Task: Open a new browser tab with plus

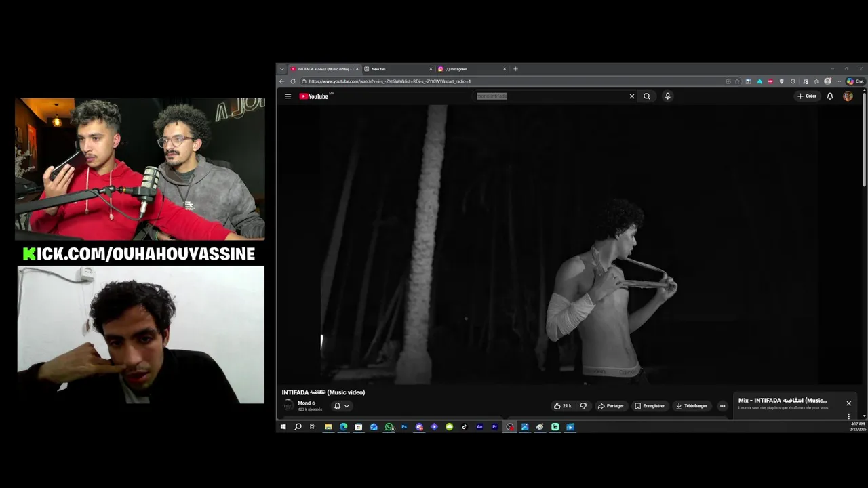Action: (x=515, y=69)
